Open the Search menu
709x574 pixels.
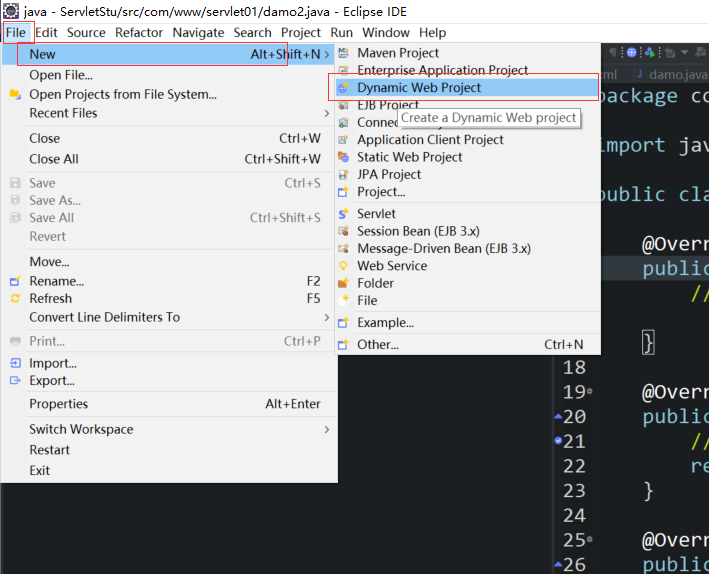(x=252, y=33)
